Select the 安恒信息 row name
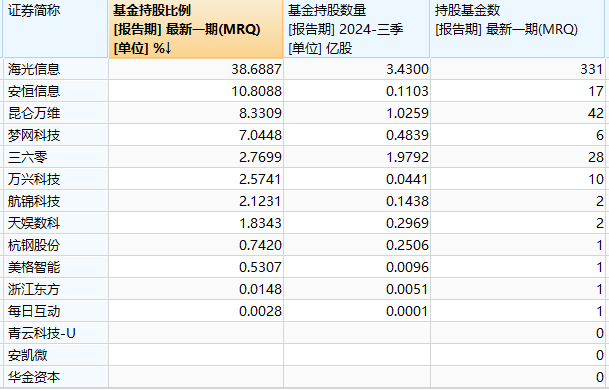This screenshot has width=609, height=390. click(34, 91)
